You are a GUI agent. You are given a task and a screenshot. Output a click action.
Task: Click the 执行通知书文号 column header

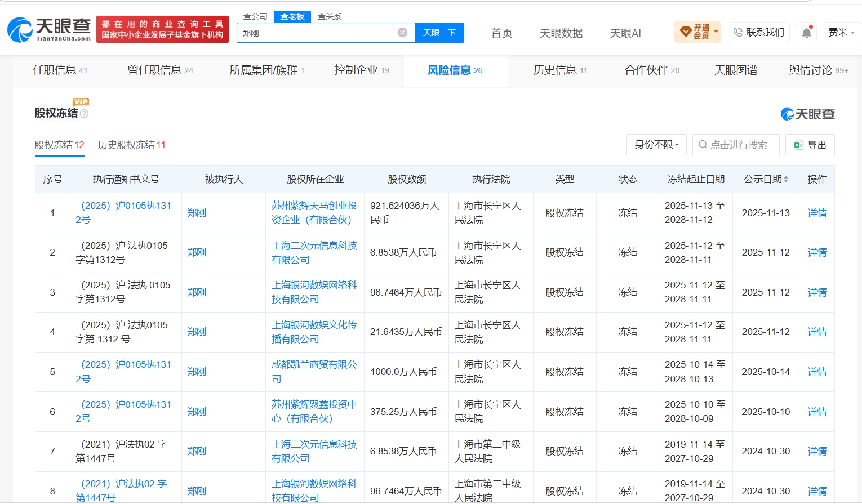pos(126,180)
